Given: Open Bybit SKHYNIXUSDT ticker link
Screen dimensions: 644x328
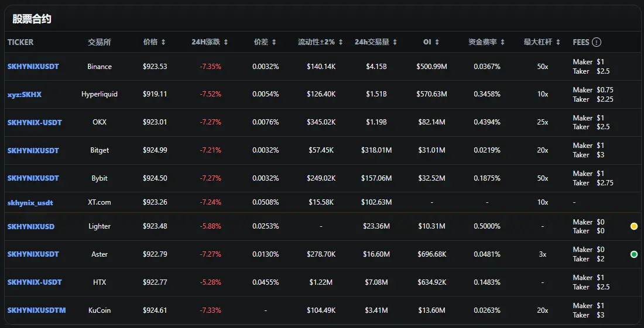Looking at the screenshot, I should pos(33,178).
